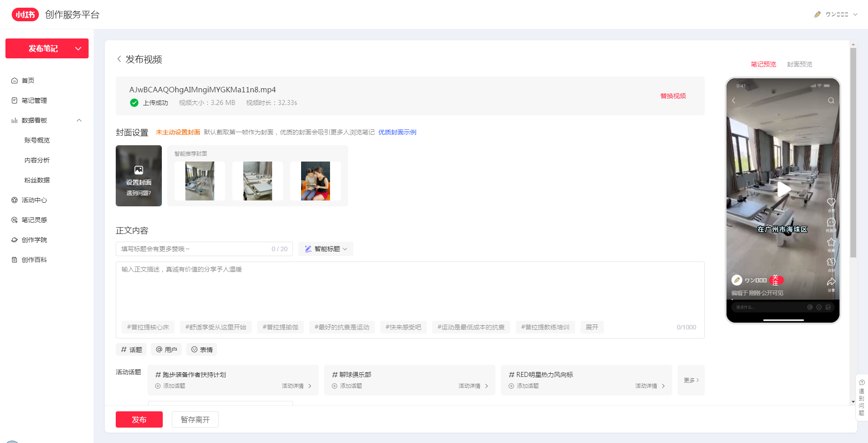Click the back chevron in phone preview
This screenshot has width=868, height=443.
734,100
